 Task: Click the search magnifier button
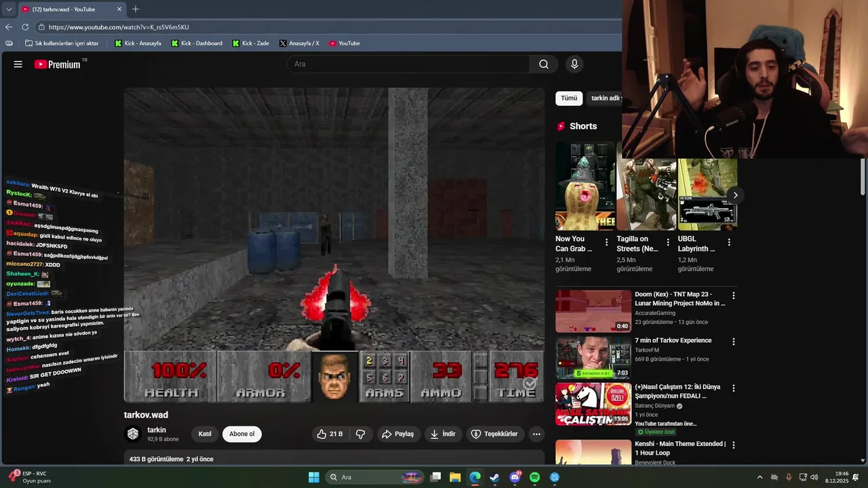point(544,64)
